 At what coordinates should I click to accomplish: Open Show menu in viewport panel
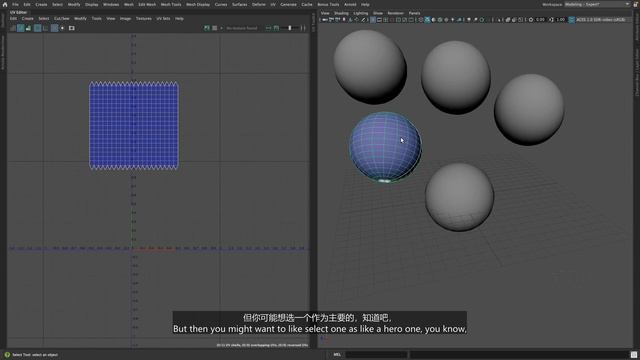click(x=378, y=13)
